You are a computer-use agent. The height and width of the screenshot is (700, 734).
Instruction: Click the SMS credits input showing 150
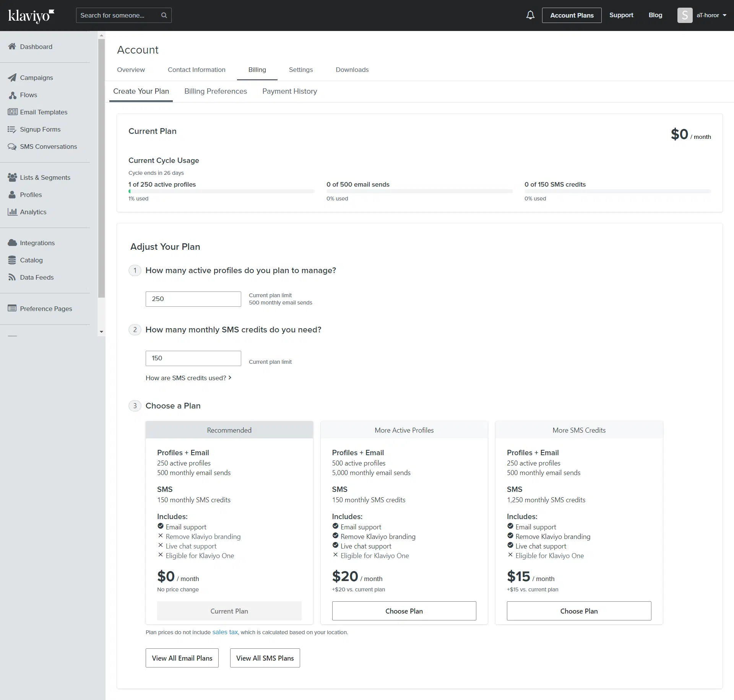193,358
